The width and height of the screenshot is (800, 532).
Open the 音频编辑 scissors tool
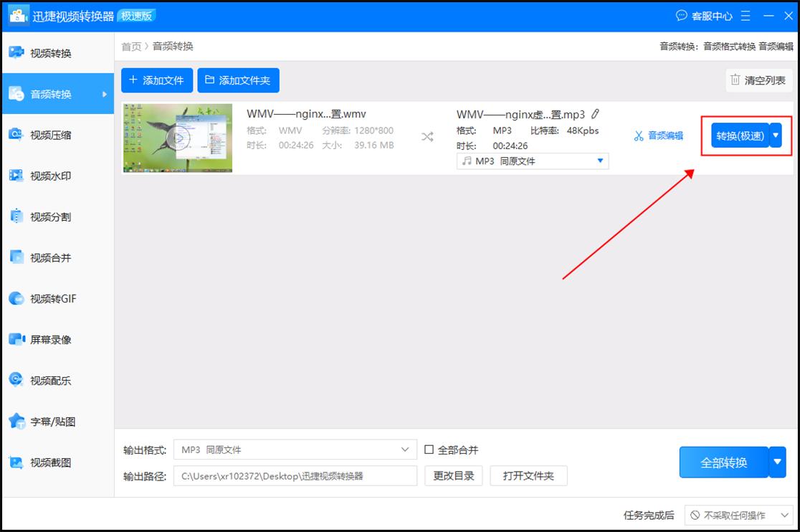tap(658, 135)
